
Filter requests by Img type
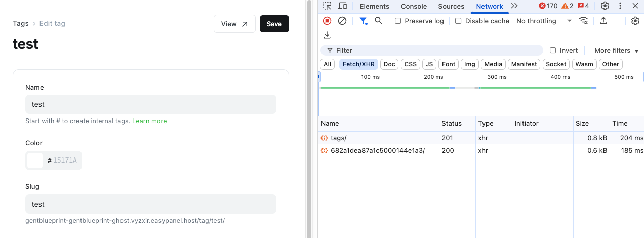(x=470, y=64)
